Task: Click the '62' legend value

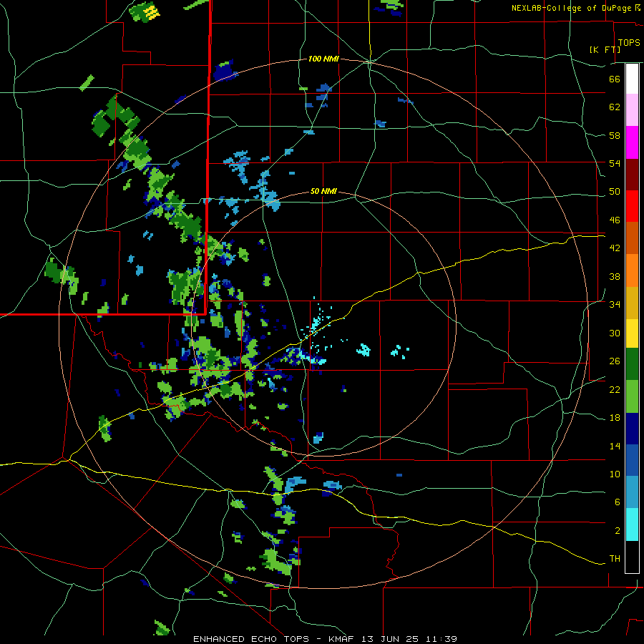Action: [x=615, y=107]
